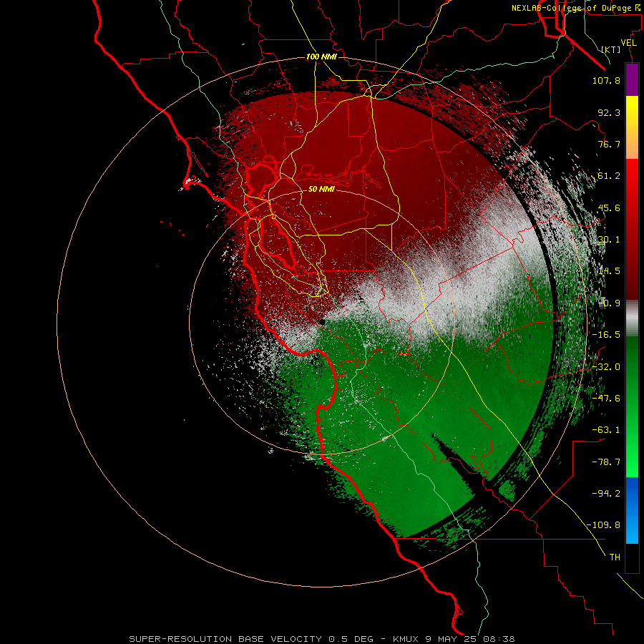Click the Super-Resolution Base Velocity caption text
The height and width of the screenshot is (644, 644).
point(321,639)
